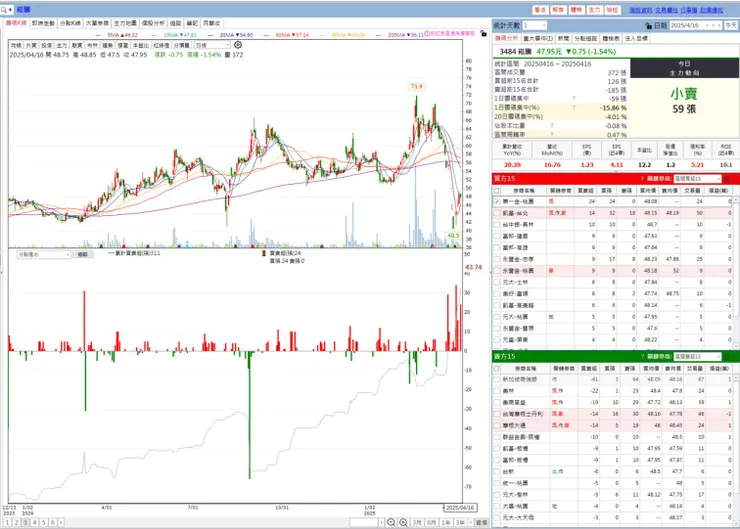Check the 元大-士林 row checkbox

coord(496,282)
